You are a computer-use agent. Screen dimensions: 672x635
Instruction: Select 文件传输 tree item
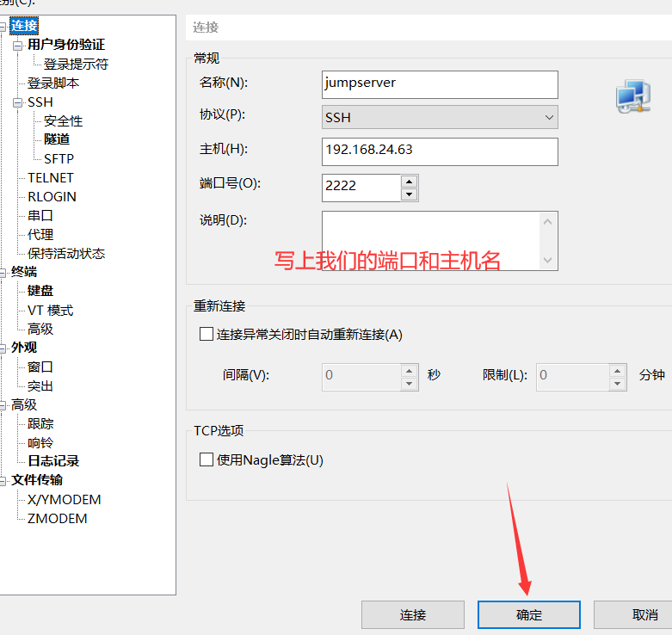(37, 480)
